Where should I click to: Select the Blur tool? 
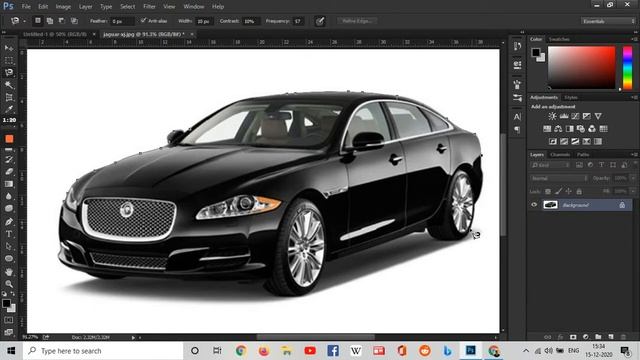[x=9, y=196]
